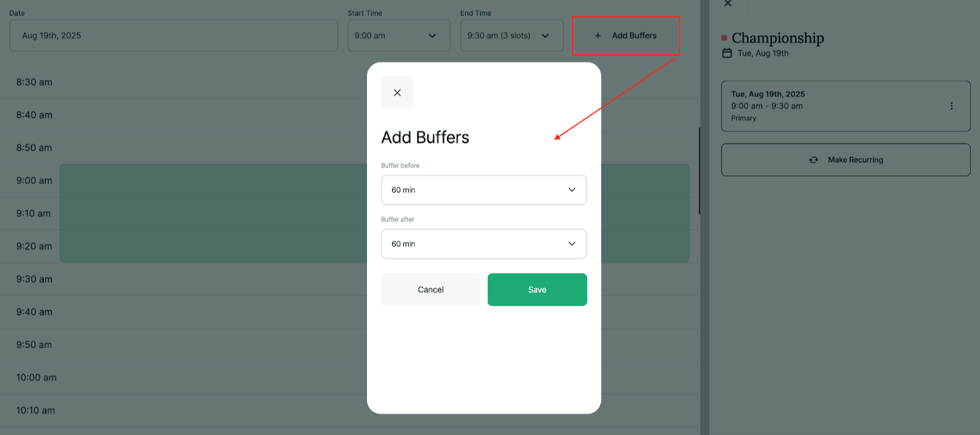Close the Add Buffers dialog with X
980x435 pixels.
click(x=397, y=92)
